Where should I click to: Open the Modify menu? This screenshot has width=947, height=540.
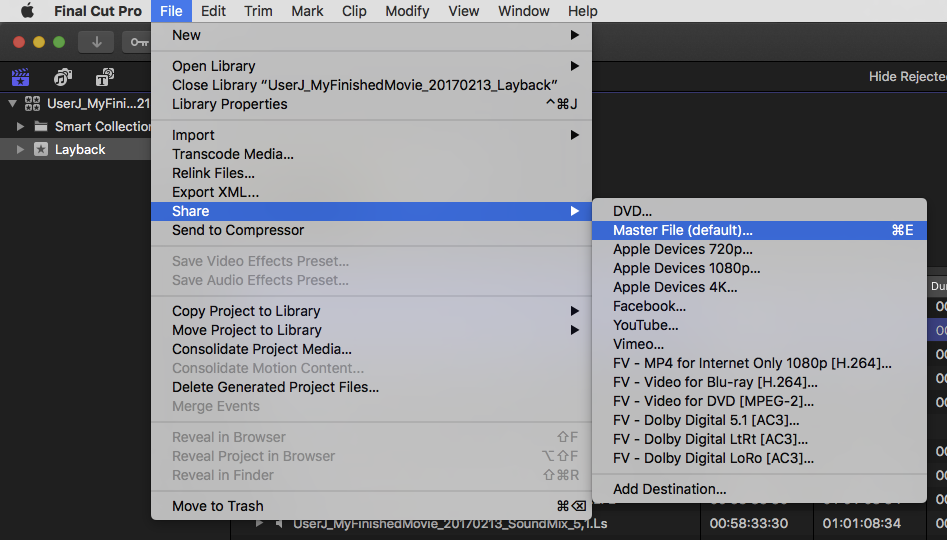(x=407, y=11)
